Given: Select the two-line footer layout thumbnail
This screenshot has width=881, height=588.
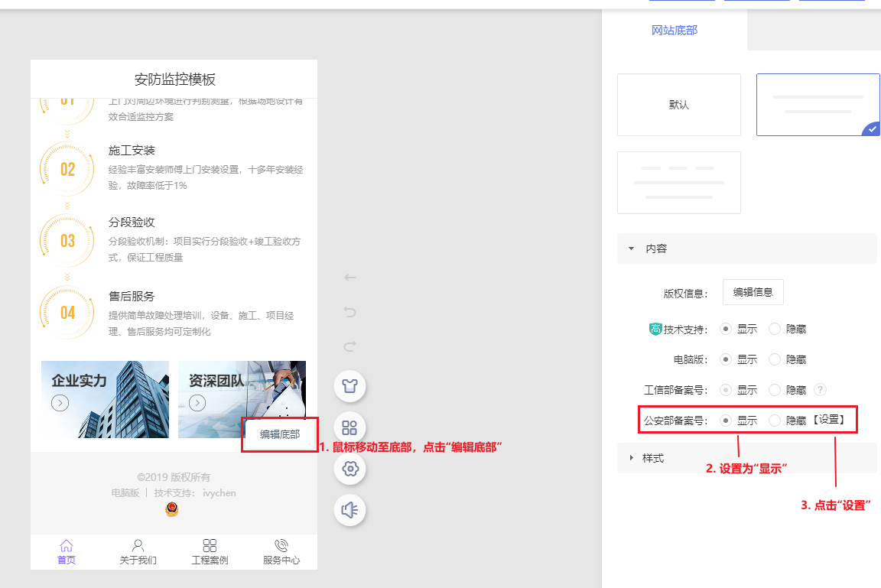Looking at the screenshot, I should [x=818, y=105].
